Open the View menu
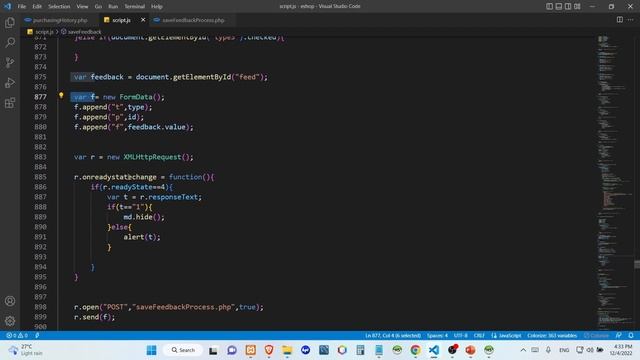Viewport: 640px width, 360px height. coord(82,7)
